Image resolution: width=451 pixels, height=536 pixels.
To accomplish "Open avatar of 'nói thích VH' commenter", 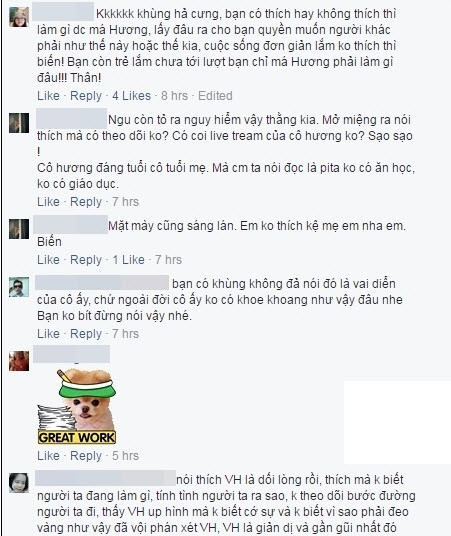I will click(19, 483).
